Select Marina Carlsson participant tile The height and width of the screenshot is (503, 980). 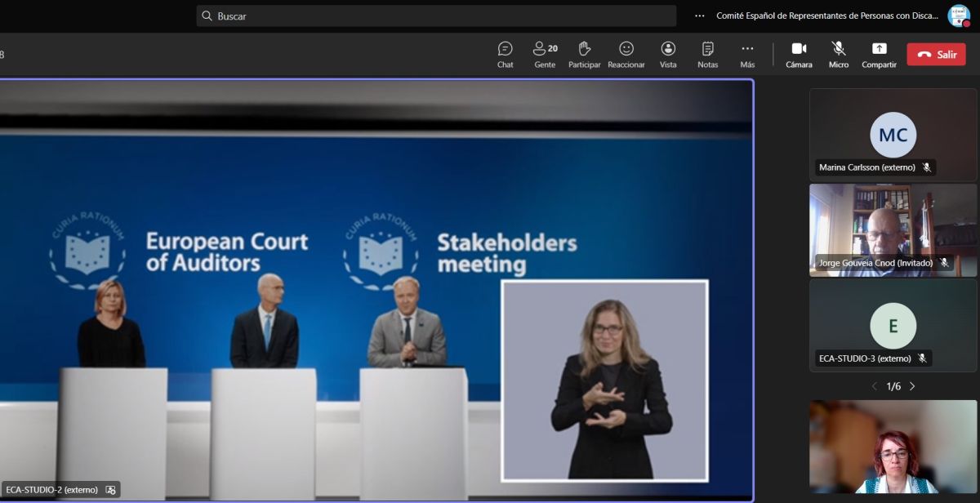pyautogui.click(x=893, y=135)
